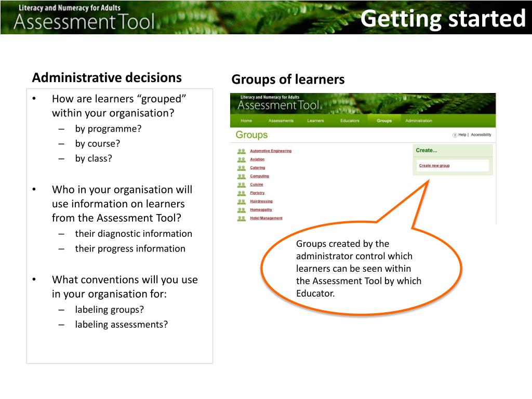This screenshot has width=532, height=399.
Task: Select the 'Groups of learners' heading
Action: pyautogui.click(x=288, y=79)
